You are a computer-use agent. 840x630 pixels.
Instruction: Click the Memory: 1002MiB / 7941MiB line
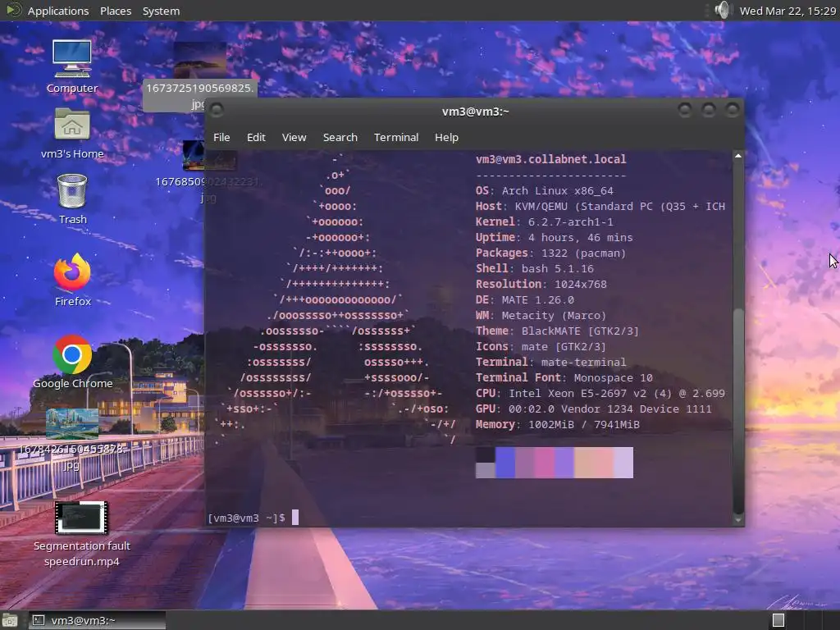558,424
